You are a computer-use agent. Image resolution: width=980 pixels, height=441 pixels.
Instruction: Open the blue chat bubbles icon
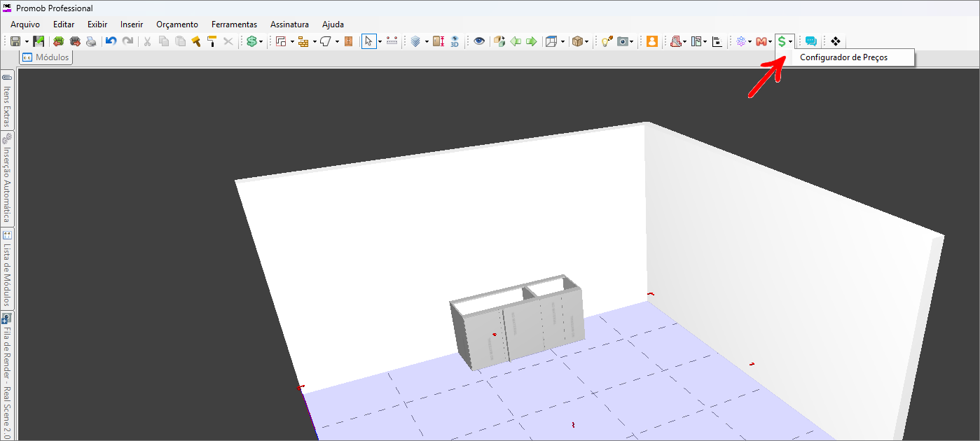click(810, 41)
